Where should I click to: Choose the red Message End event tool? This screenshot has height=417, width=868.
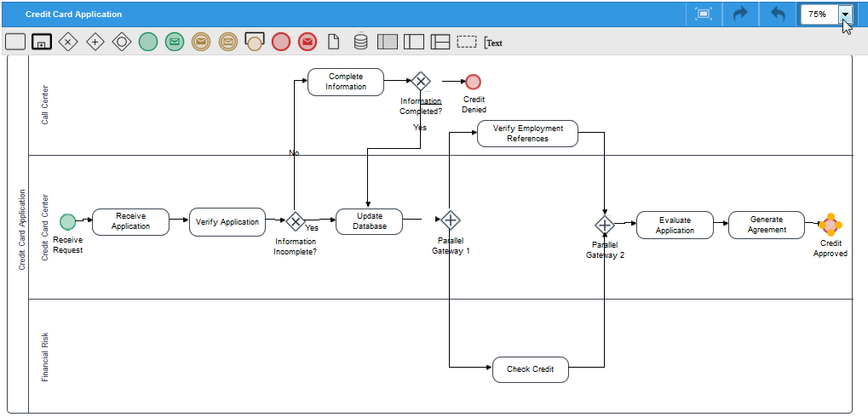point(308,42)
